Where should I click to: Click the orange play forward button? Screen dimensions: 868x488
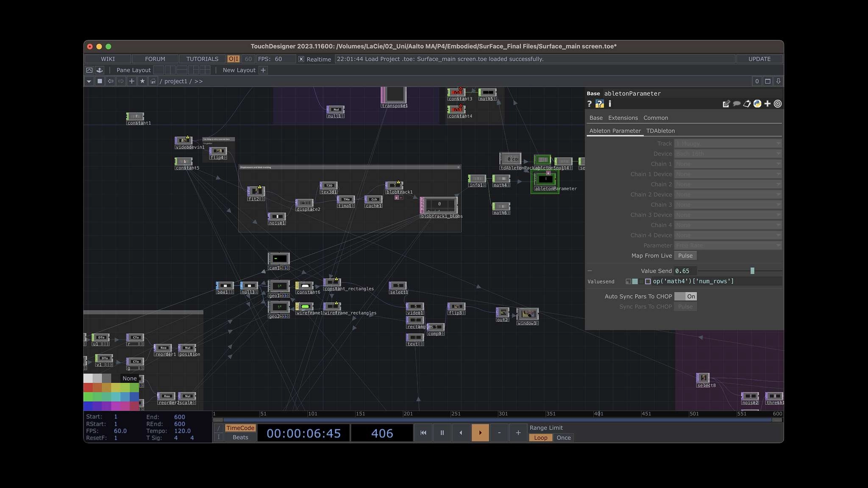(480, 433)
